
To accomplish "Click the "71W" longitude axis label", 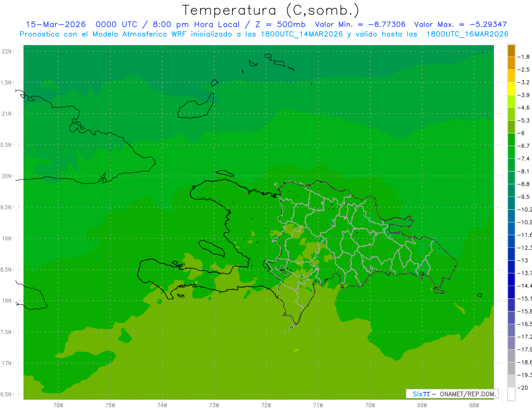I will [x=318, y=405].
